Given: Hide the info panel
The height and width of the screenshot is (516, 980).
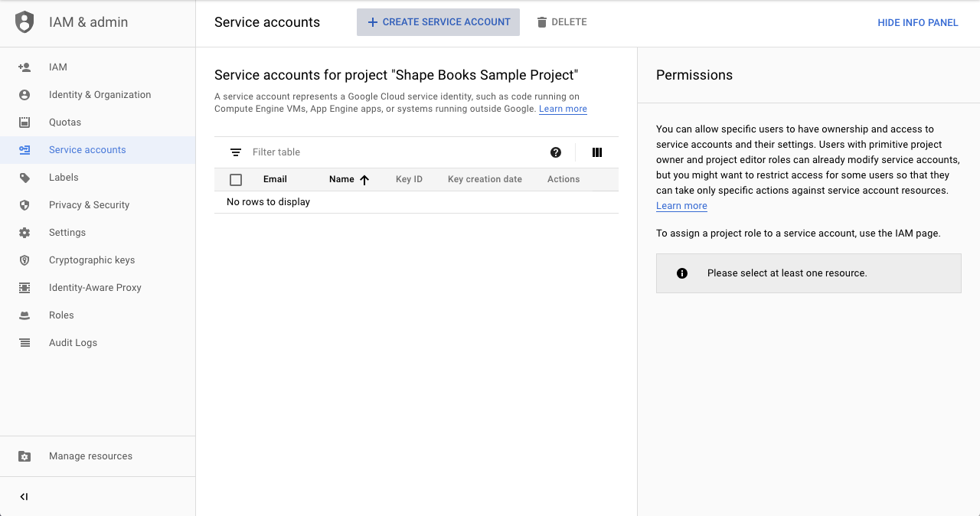Looking at the screenshot, I should (x=918, y=23).
